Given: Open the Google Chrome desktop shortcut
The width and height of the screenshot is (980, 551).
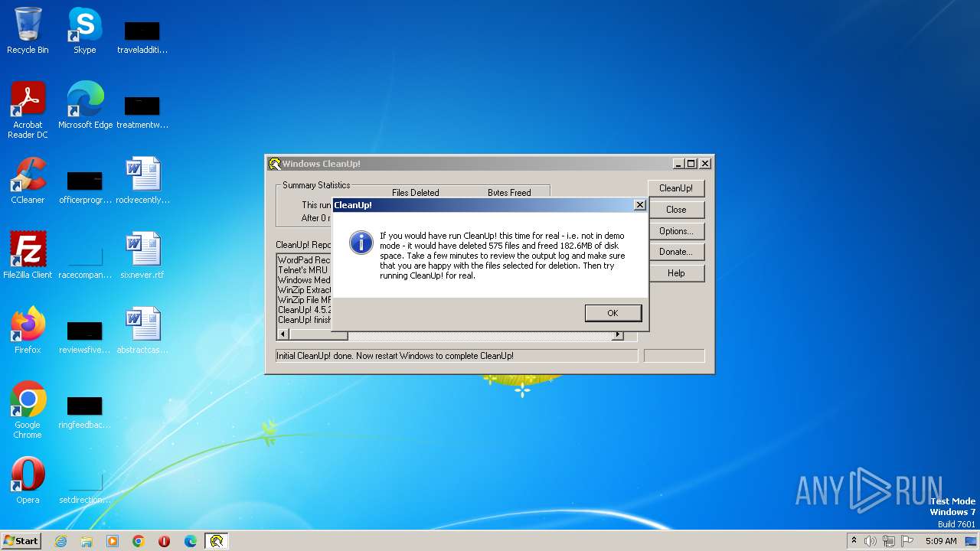Looking at the screenshot, I should 28,410.
